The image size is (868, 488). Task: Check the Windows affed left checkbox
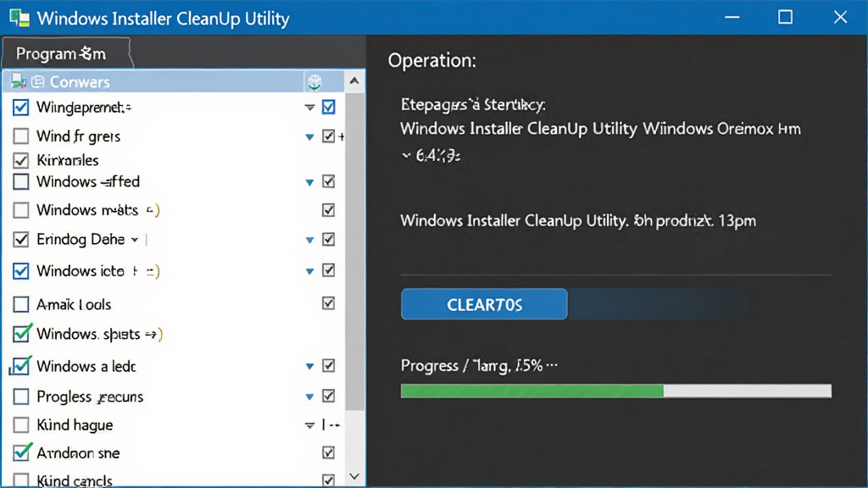click(21, 181)
